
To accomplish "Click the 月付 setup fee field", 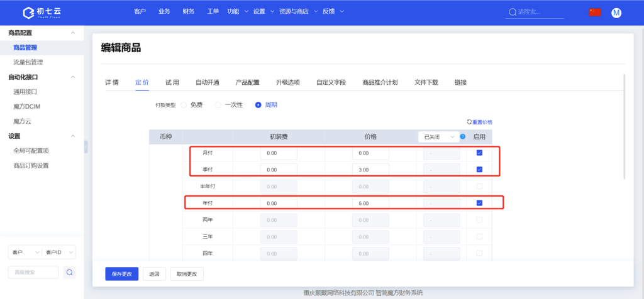I will point(279,153).
